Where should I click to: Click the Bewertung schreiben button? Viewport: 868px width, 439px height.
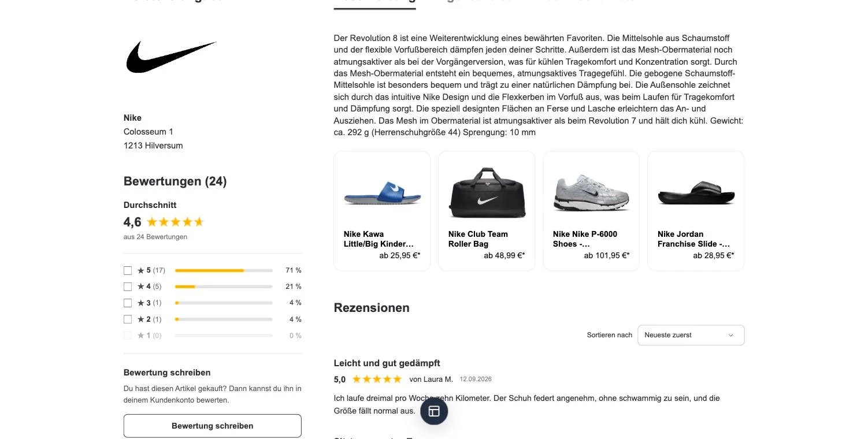[213, 426]
